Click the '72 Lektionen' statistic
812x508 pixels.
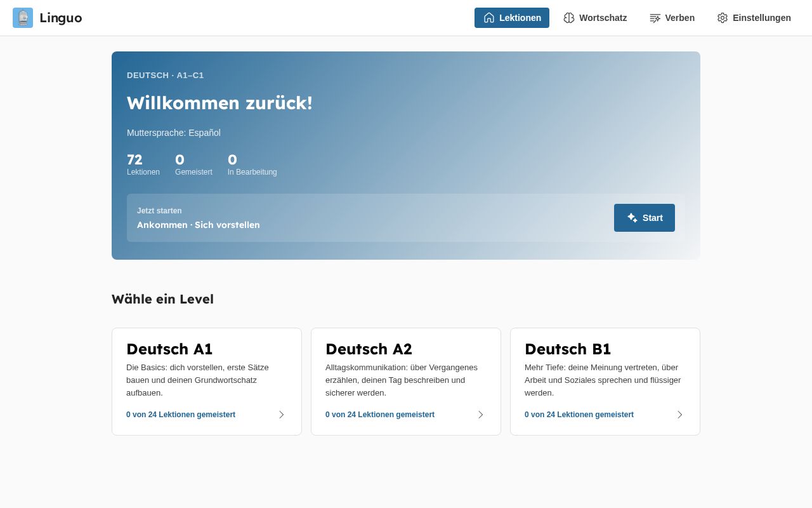click(143, 164)
